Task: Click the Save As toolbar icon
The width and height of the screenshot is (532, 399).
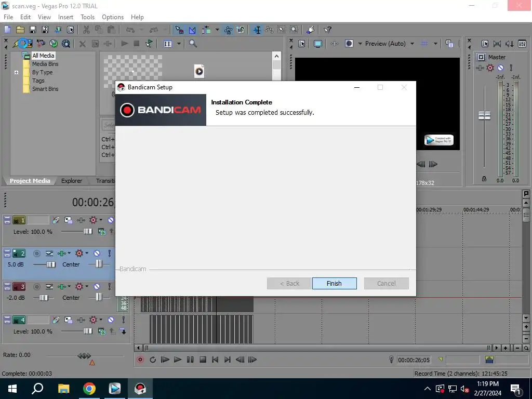Action: click(45, 30)
